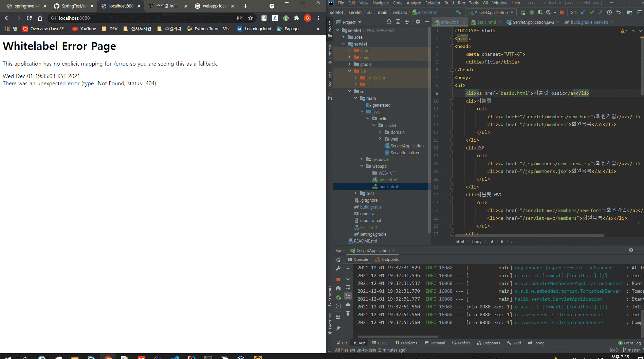
Task: Expand the resources folder in project tree
Action: point(362,159)
